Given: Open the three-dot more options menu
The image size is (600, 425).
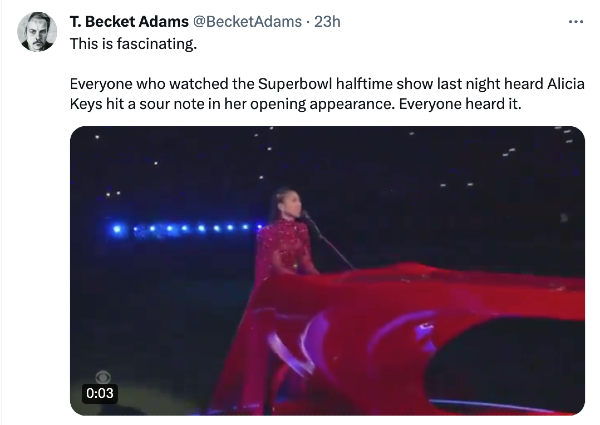Looking at the screenshot, I should (576, 22).
